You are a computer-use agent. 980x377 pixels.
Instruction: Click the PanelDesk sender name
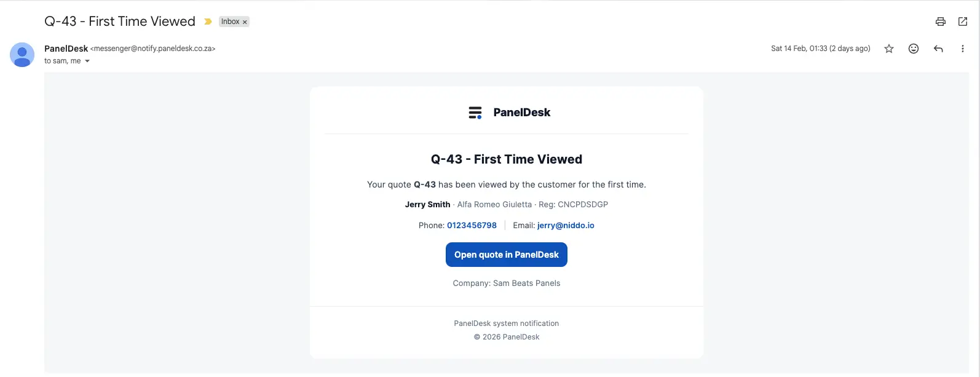pos(66,49)
